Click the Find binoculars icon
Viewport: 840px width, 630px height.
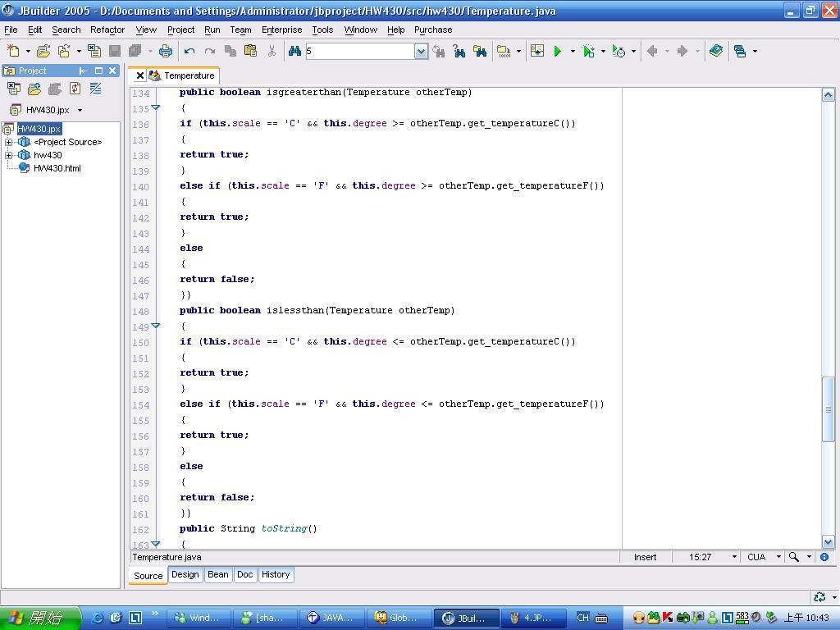[x=294, y=51]
